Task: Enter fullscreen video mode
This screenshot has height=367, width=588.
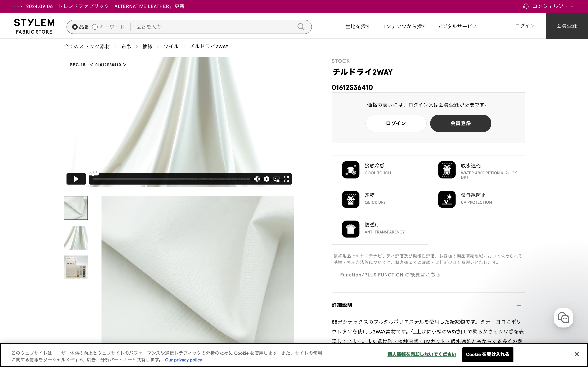Action: pos(286,179)
